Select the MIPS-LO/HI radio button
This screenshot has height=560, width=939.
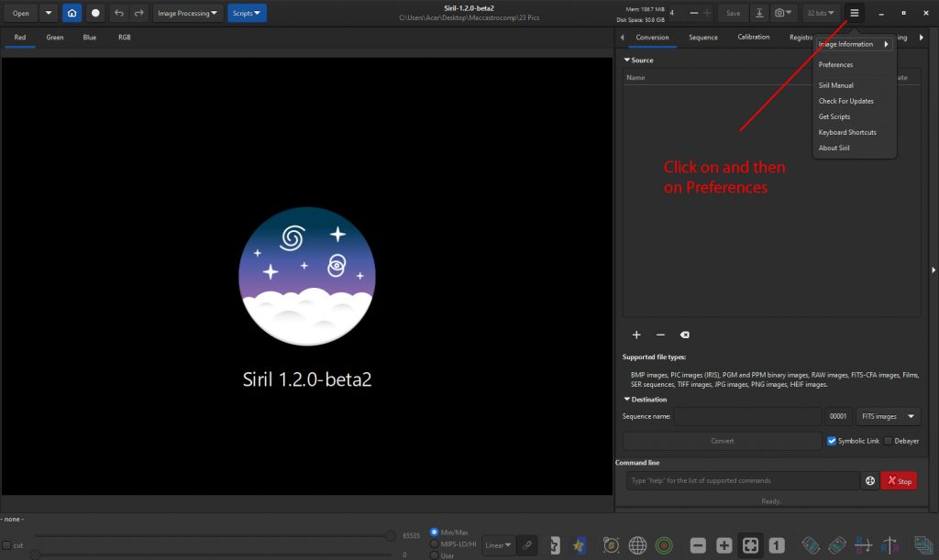434,544
